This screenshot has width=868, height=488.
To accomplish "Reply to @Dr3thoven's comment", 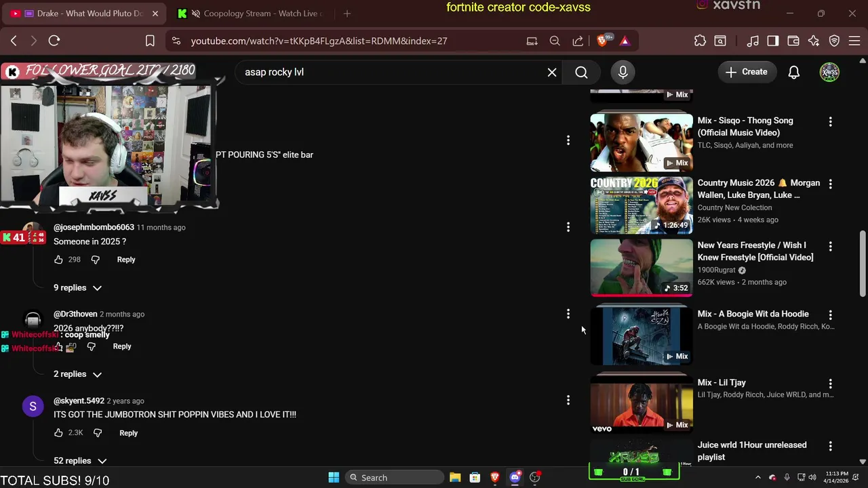I will 122,346.
